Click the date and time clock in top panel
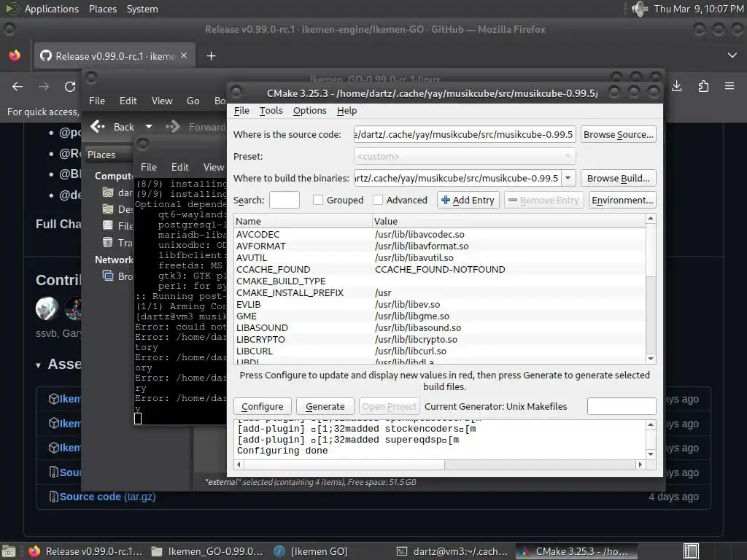 click(x=698, y=9)
